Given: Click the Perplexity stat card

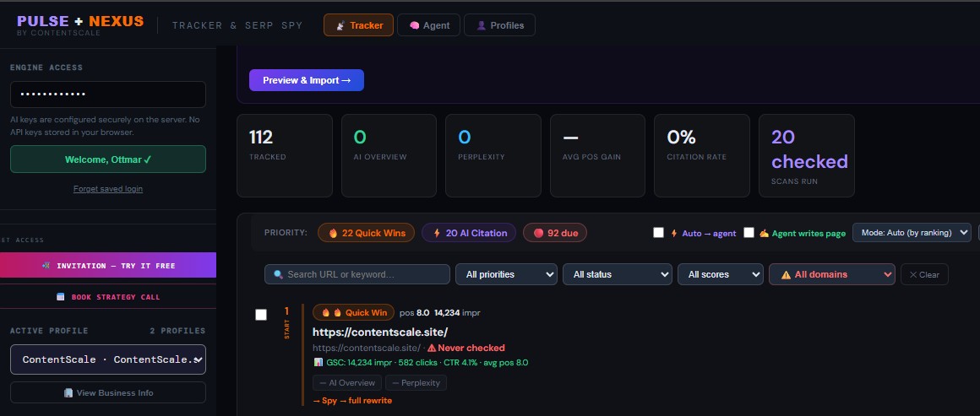Looking at the screenshot, I should pos(493,155).
